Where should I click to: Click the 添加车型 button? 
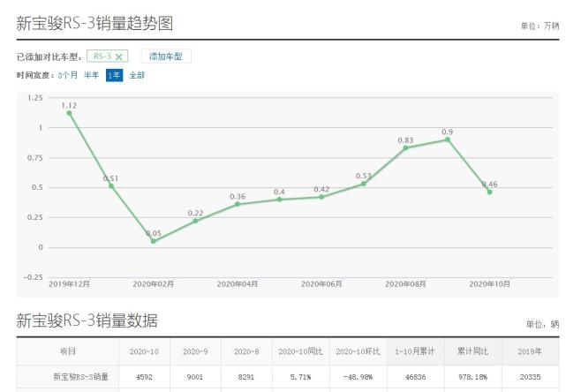click(166, 57)
